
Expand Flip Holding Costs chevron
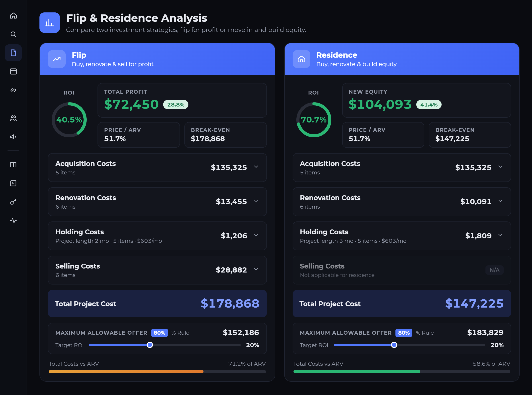click(256, 235)
